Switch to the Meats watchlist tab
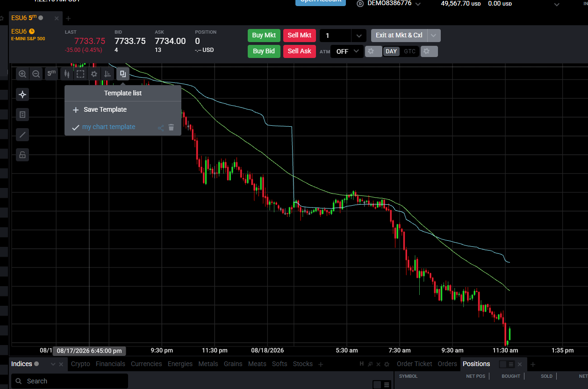Screen dimensions: 588x389 (x=257, y=364)
